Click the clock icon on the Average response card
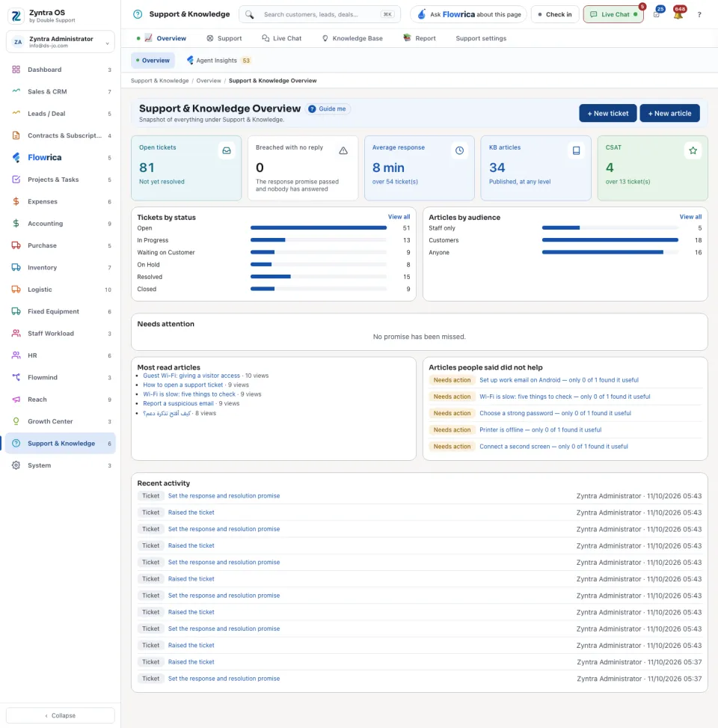 pos(459,150)
